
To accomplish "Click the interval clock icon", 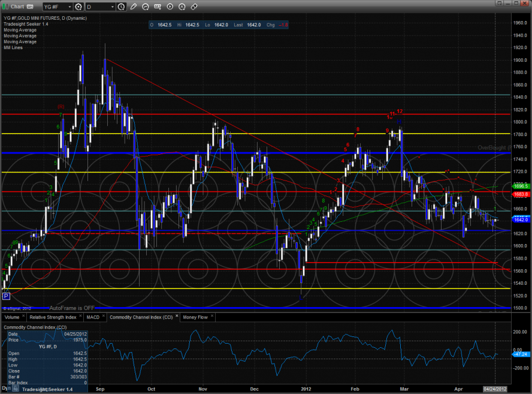I will pyautogui.click(x=122, y=7).
